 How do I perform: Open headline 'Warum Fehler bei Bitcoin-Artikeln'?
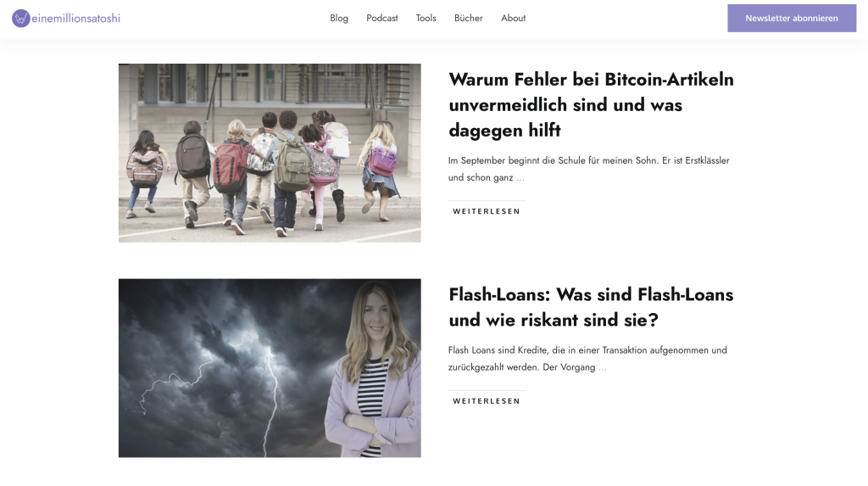coord(591,104)
